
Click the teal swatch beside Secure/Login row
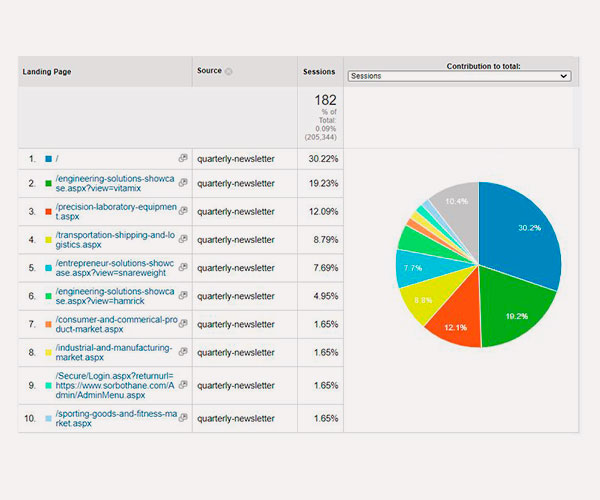point(48,385)
